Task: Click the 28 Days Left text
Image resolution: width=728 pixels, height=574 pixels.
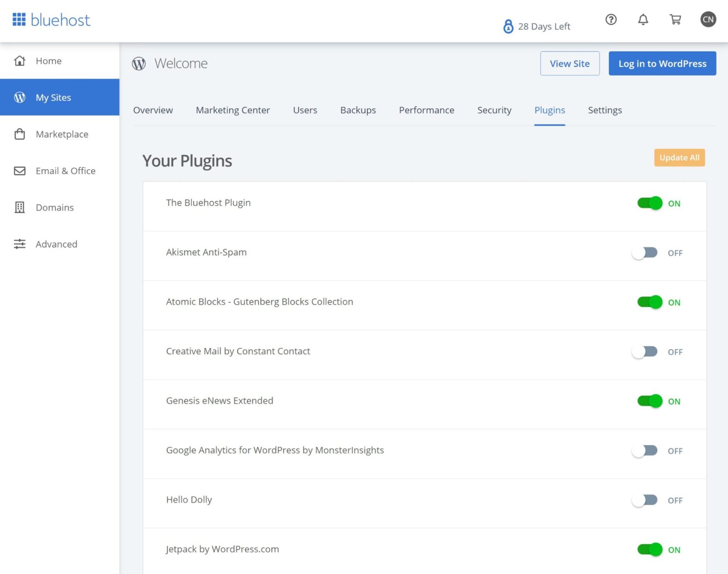Action: tap(544, 27)
